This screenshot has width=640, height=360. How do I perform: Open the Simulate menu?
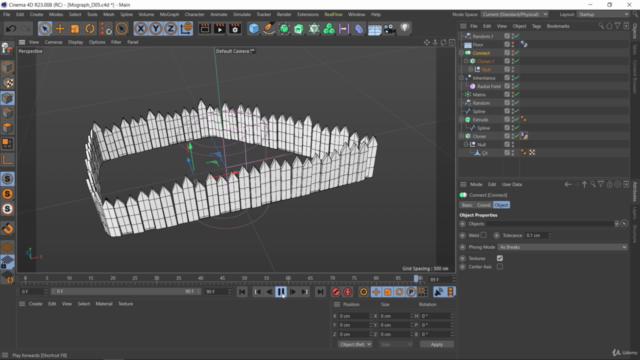click(242, 14)
